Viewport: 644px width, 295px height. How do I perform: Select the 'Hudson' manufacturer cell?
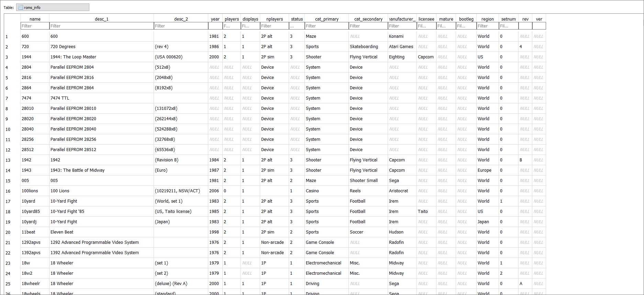coord(402,232)
